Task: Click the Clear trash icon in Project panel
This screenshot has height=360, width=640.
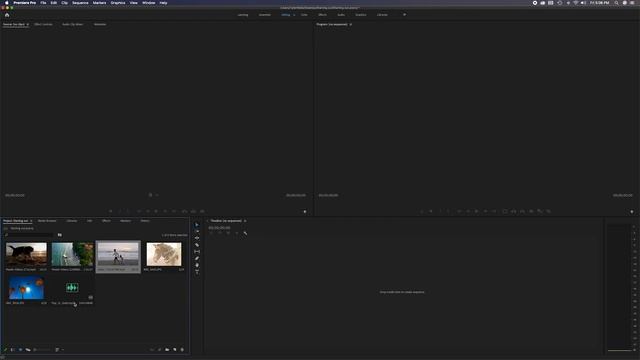Action: 182,349
